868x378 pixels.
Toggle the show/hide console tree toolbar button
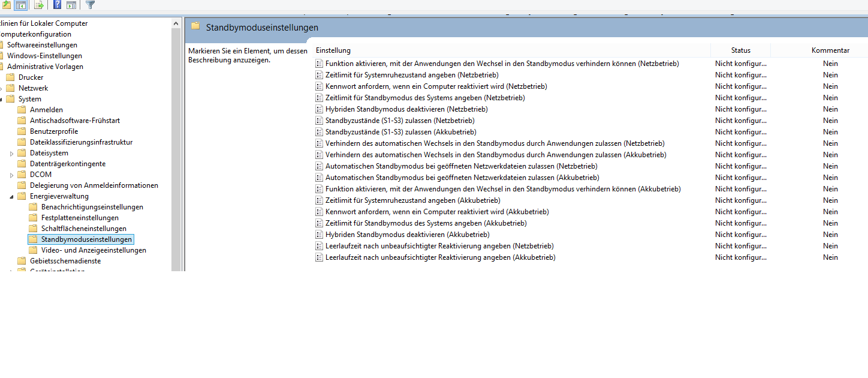20,5
